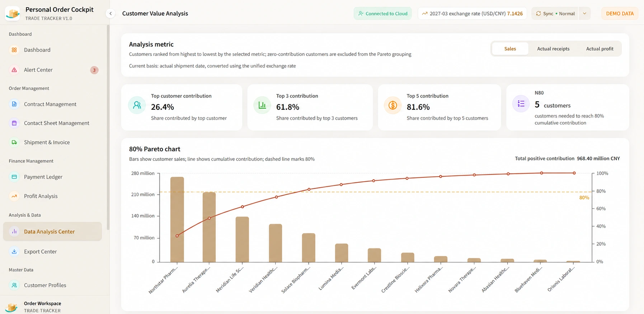Click the 81.6% Top 5 value
The width and height of the screenshot is (644, 314).
point(418,107)
